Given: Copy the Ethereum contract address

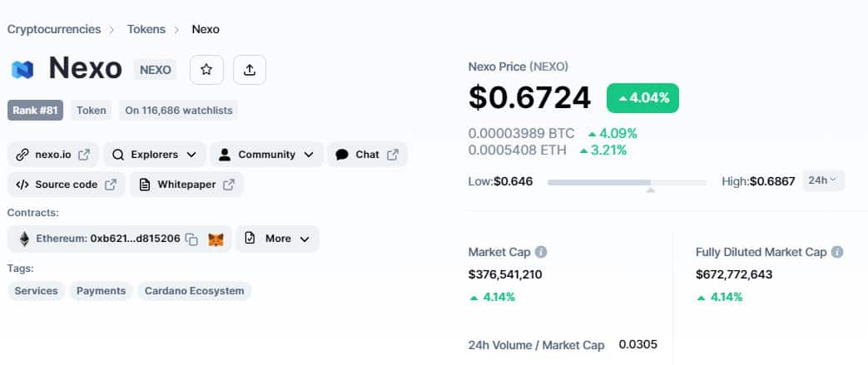Looking at the screenshot, I should (x=191, y=239).
